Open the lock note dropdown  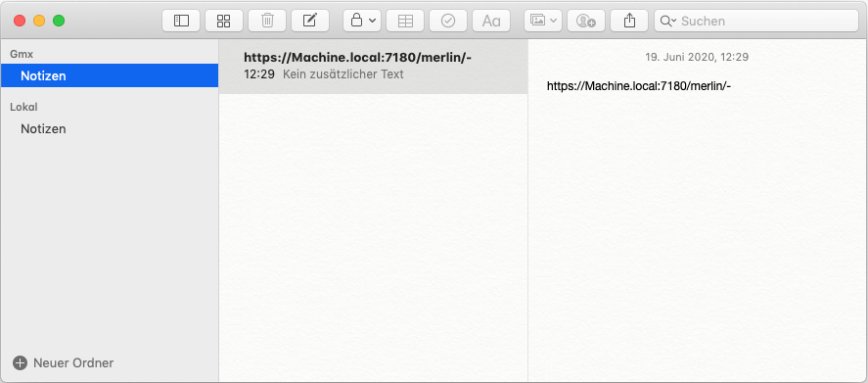[x=362, y=22]
